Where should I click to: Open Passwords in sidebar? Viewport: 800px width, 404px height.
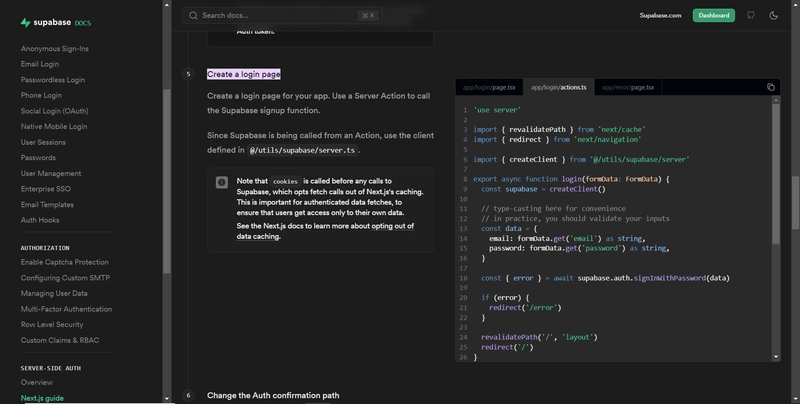38,158
